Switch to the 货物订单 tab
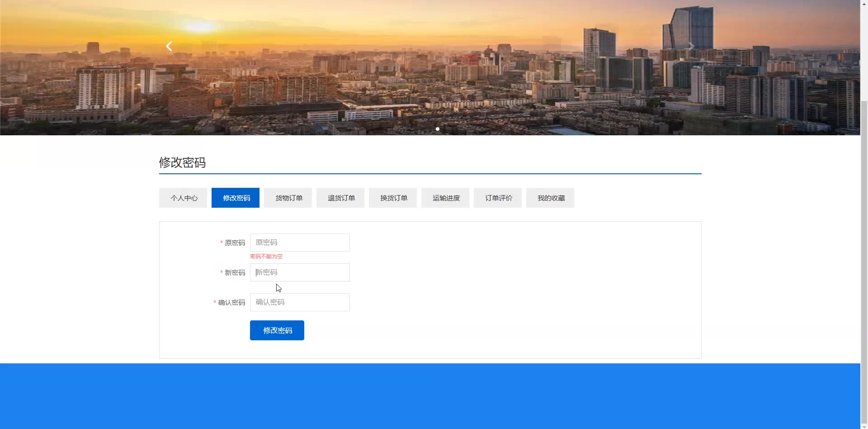 [288, 198]
